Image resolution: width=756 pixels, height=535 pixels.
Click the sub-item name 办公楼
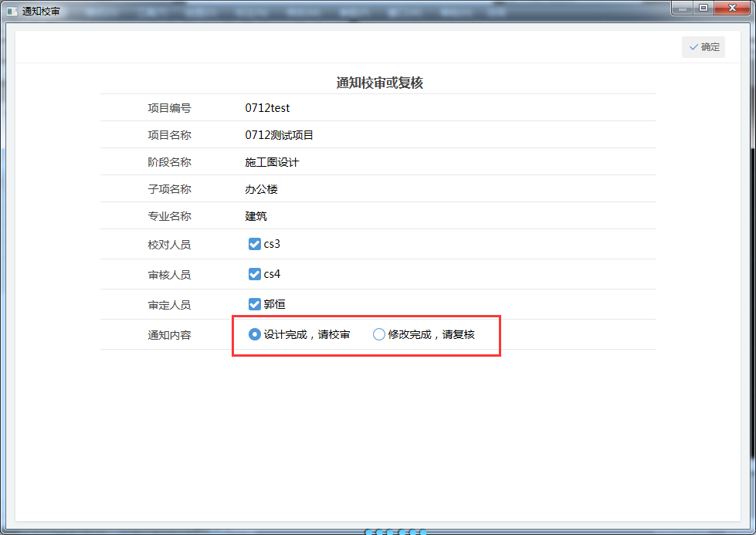tap(261, 189)
